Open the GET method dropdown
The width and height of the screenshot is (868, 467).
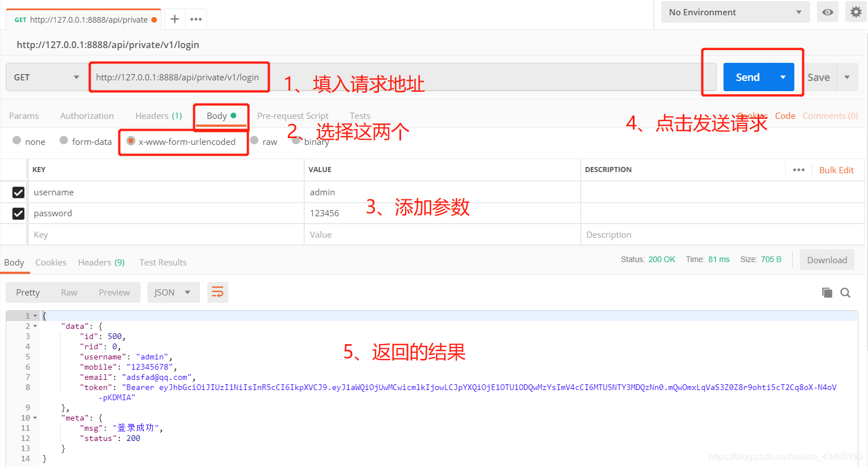tap(46, 77)
